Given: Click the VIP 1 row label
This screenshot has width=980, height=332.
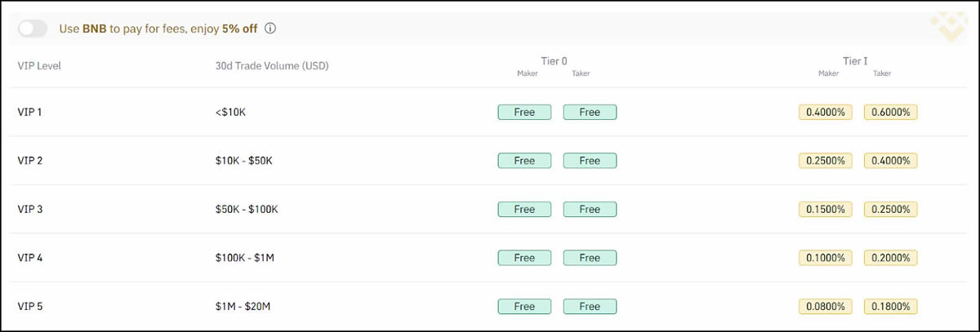Looking at the screenshot, I should [x=30, y=112].
